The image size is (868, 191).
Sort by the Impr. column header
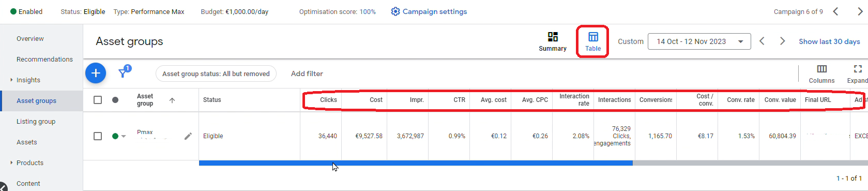pyautogui.click(x=417, y=100)
